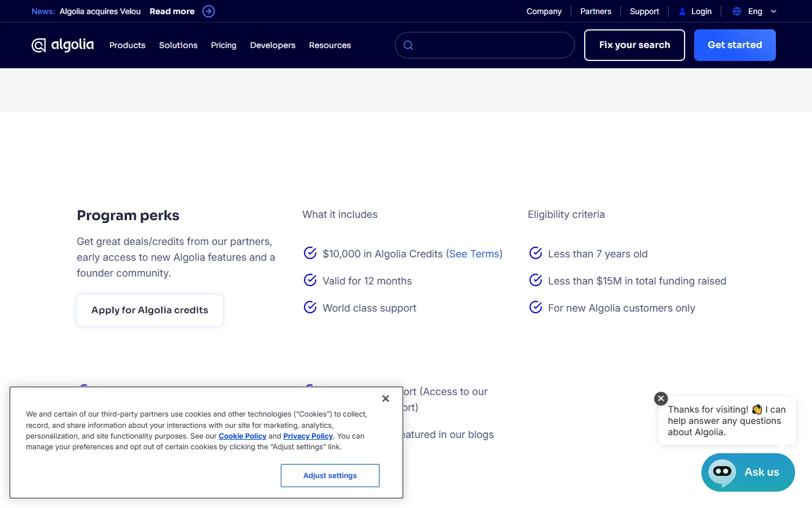Open the Support link
This screenshot has width=812, height=508.
click(645, 11)
